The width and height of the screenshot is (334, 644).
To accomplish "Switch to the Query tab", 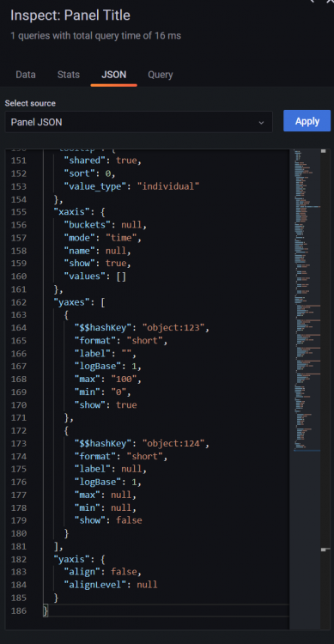I will pos(161,75).
